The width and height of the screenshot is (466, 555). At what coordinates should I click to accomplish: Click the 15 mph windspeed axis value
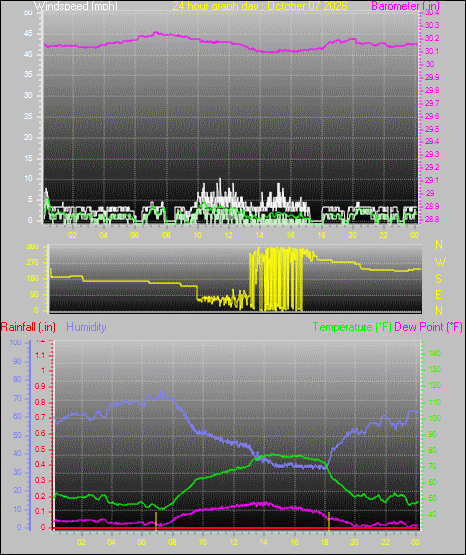[x=28, y=158]
